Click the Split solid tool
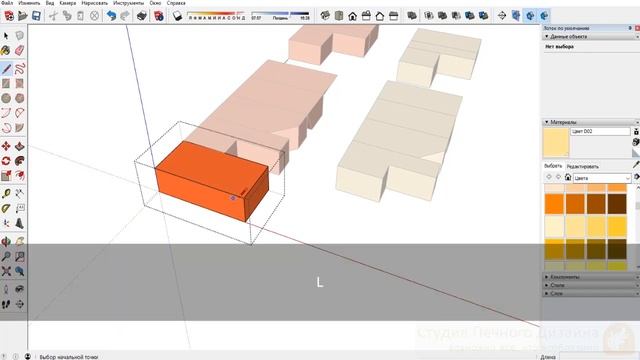Image resolution: width=640 pixels, height=360 pixels. (x=484, y=16)
